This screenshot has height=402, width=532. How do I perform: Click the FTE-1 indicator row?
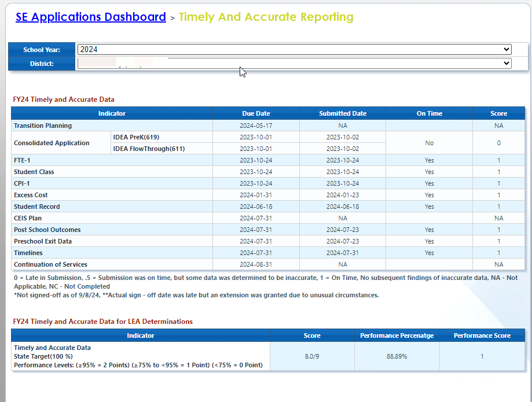click(22, 160)
